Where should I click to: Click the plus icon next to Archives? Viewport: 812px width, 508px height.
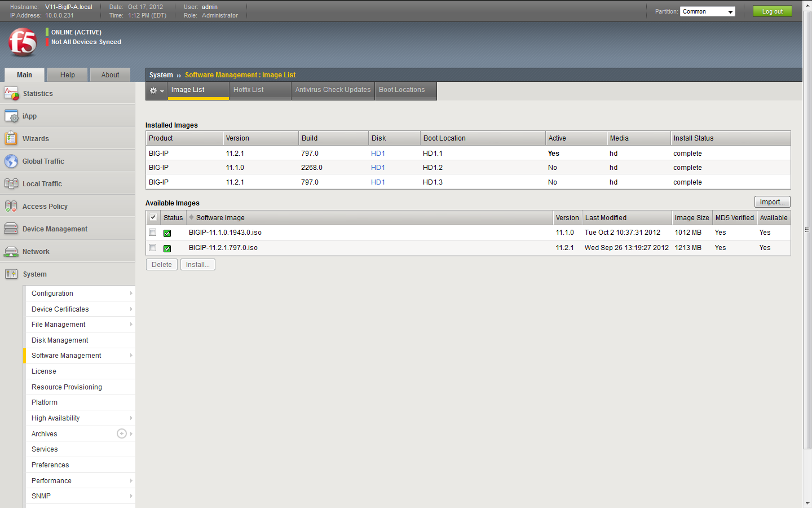pos(122,433)
